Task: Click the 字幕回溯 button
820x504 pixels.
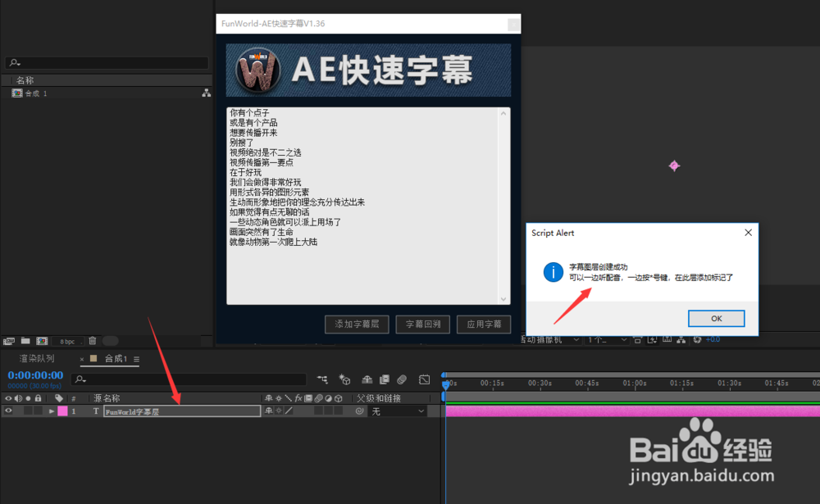Action: tap(422, 325)
